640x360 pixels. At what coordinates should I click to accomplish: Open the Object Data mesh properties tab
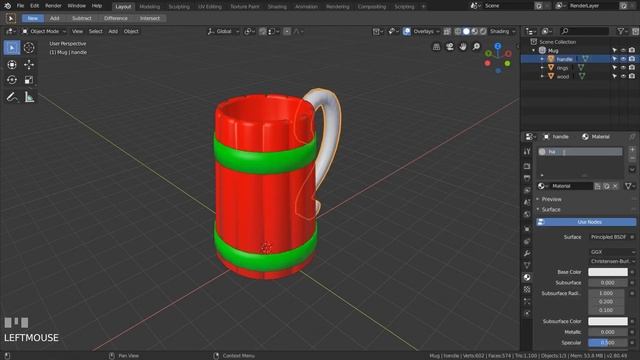coord(527,265)
